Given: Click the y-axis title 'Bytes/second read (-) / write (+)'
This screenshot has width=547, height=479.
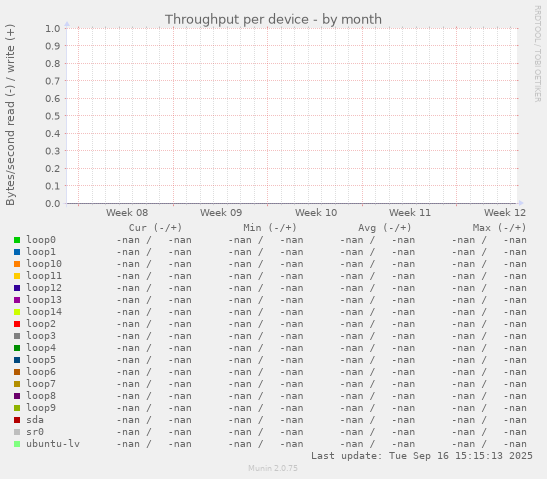Looking at the screenshot, I should point(10,115).
